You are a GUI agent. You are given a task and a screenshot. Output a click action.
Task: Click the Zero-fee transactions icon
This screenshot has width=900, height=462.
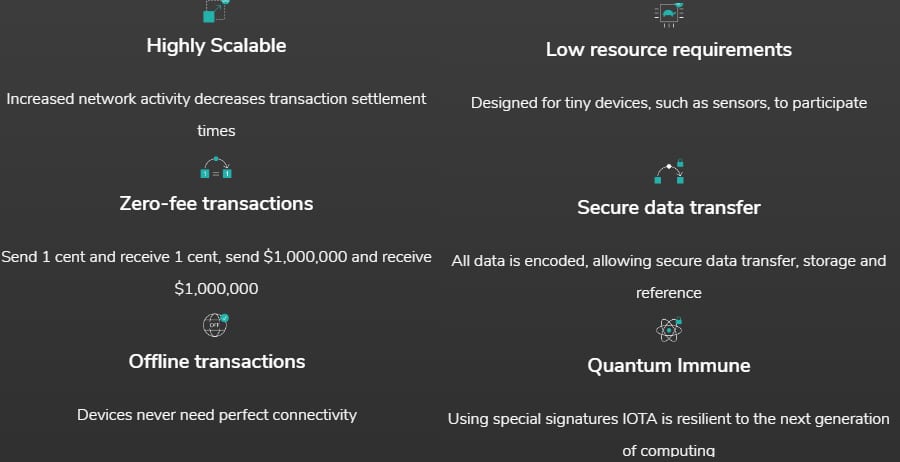point(216,168)
